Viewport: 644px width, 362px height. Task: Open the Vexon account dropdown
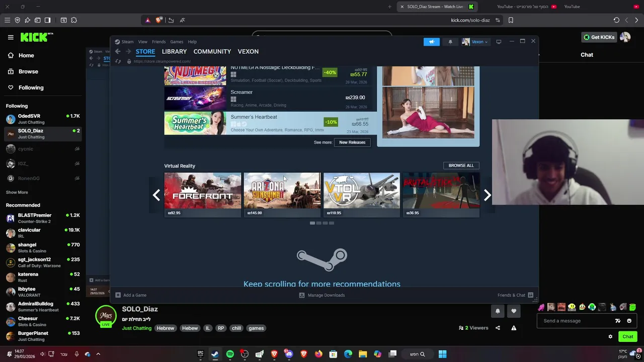tap(475, 42)
